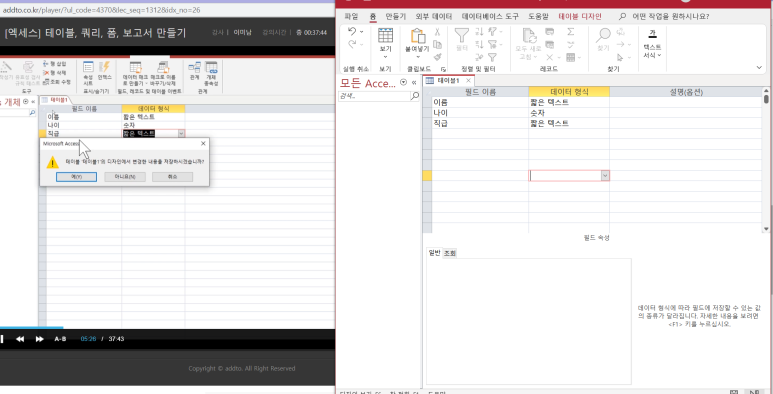The height and width of the screenshot is (394, 773).
Task: Switch to the 테이블 디자인 ribbon tab
Action: tap(580, 16)
